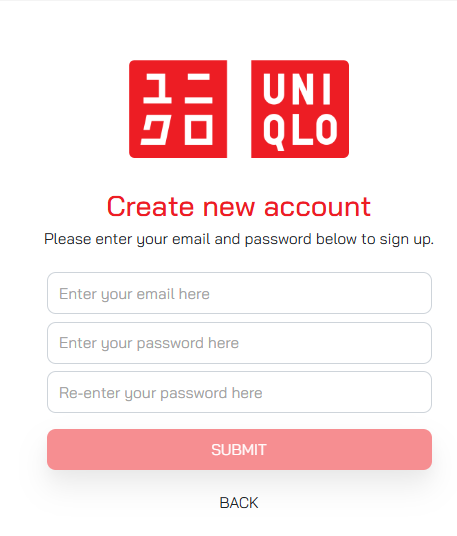Screen dimensions: 457x536
Task: Select the 'Re-enter your password here' field
Action: coord(239,392)
